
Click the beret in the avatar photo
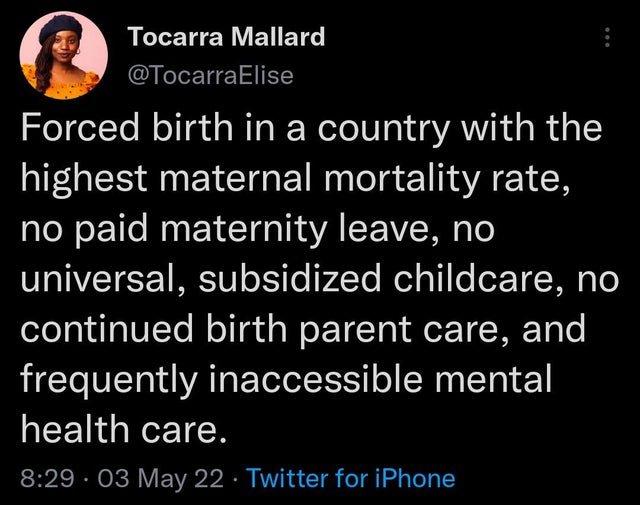click(x=60, y=28)
